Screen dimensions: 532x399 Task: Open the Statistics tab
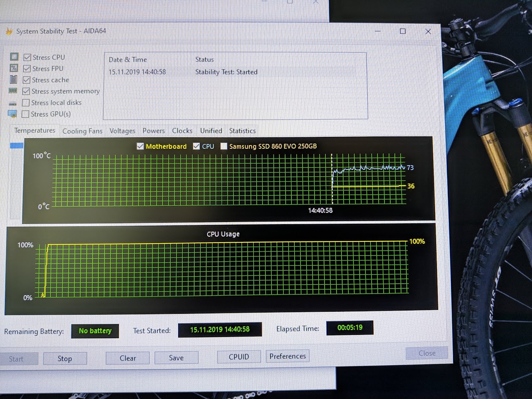(243, 131)
